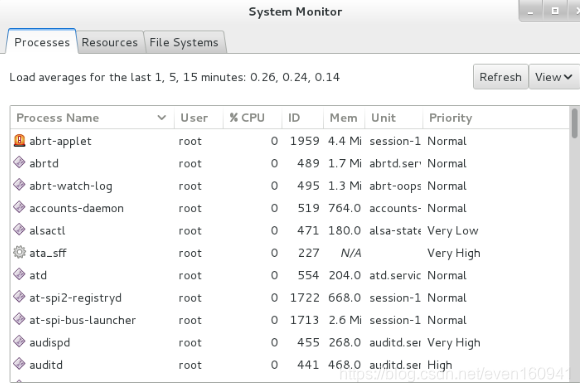This screenshot has width=580, height=392.
Task: Click the Refresh button
Action: click(500, 77)
